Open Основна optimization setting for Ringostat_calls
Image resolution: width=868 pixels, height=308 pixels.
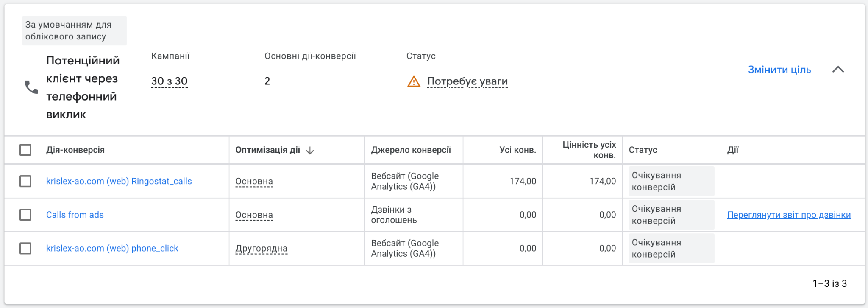click(x=254, y=181)
